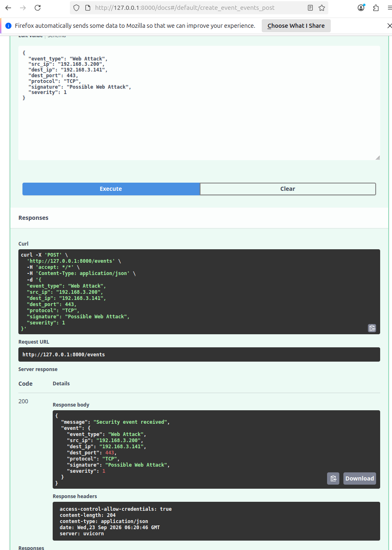Execute the POST /events request
The height and width of the screenshot is (550, 392).
(111, 189)
